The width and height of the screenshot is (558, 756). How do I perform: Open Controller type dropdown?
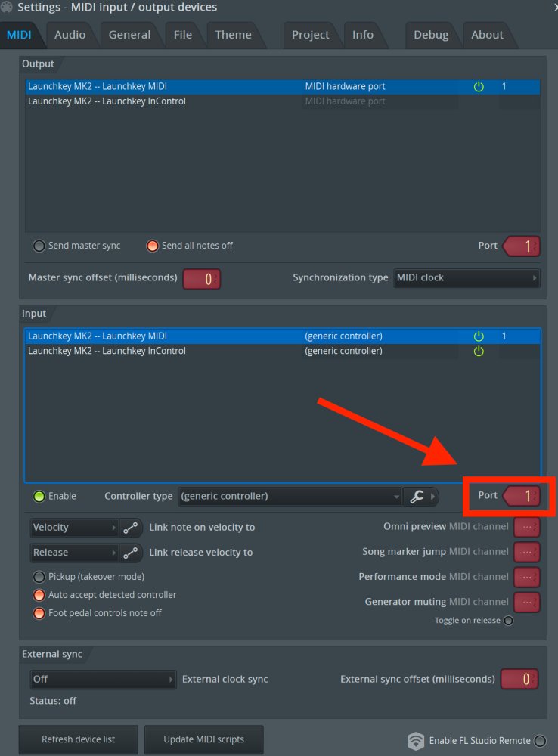coord(290,497)
